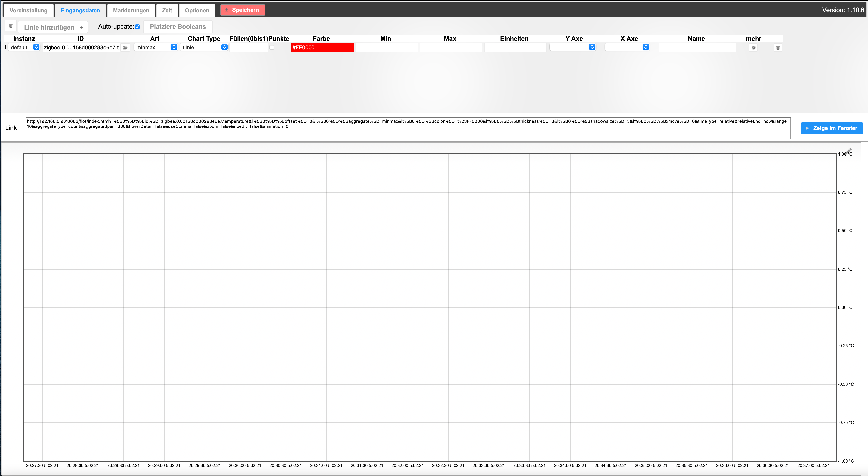Click the chart edit pencil icon
This screenshot has height=476, width=868.
pyautogui.click(x=849, y=151)
